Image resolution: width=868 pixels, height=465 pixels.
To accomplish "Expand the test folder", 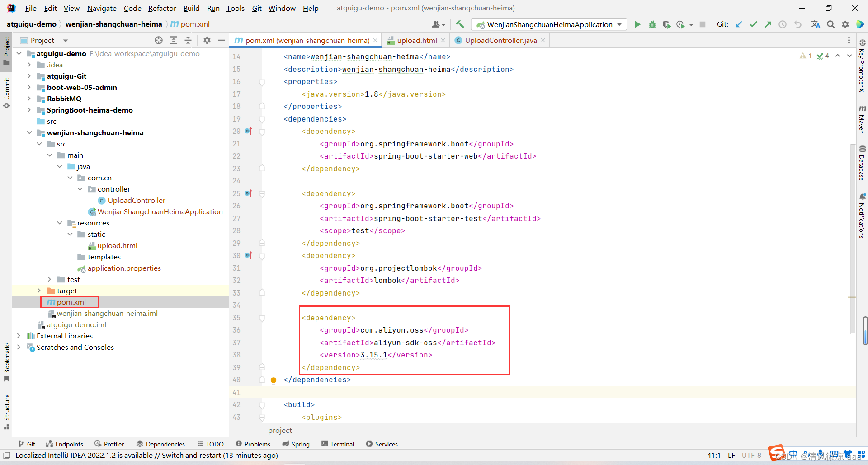I will click(49, 279).
